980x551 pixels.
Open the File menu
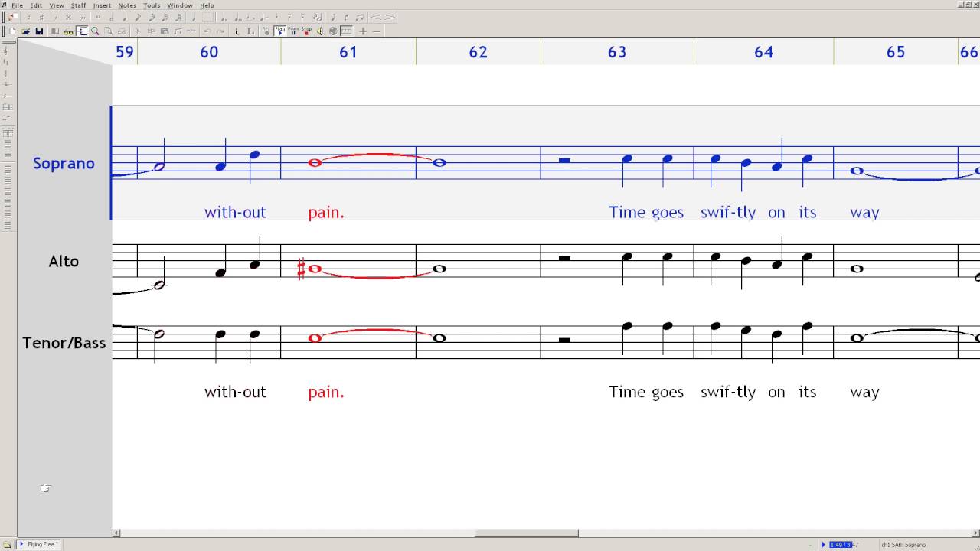click(x=17, y=5)
